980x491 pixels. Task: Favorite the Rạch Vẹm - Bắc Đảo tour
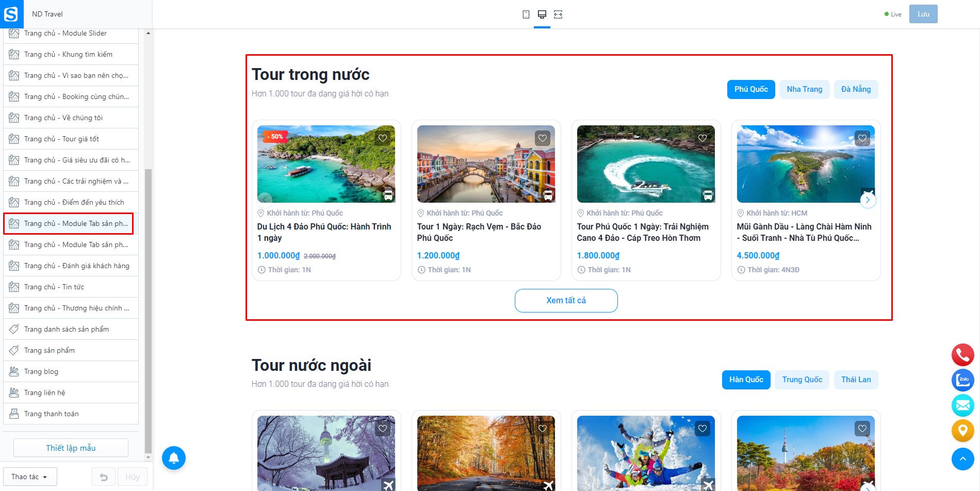[x=543, y=138]
